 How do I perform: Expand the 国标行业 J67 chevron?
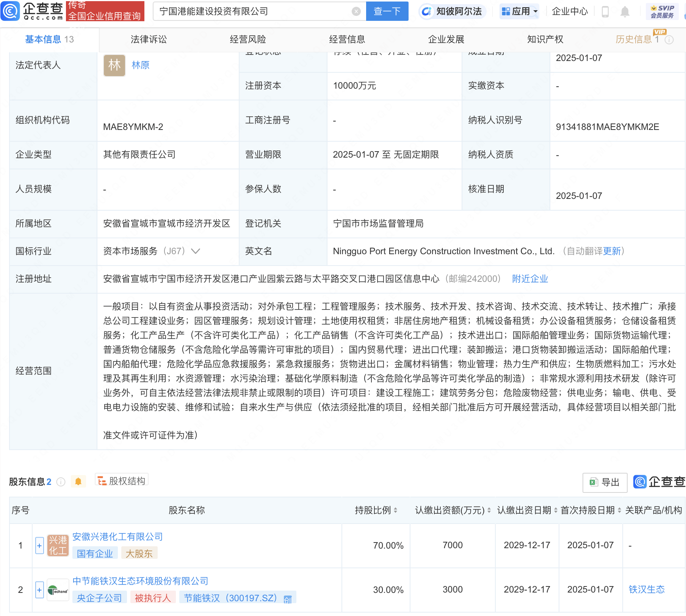point(196,251)
